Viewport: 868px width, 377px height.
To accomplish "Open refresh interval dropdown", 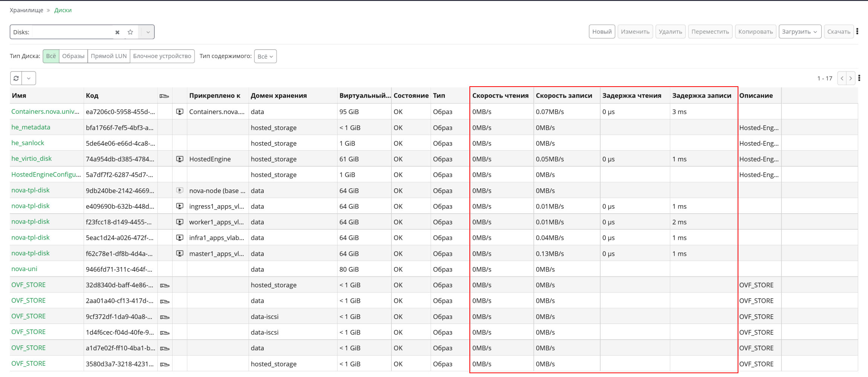I will tap(29, 78).
